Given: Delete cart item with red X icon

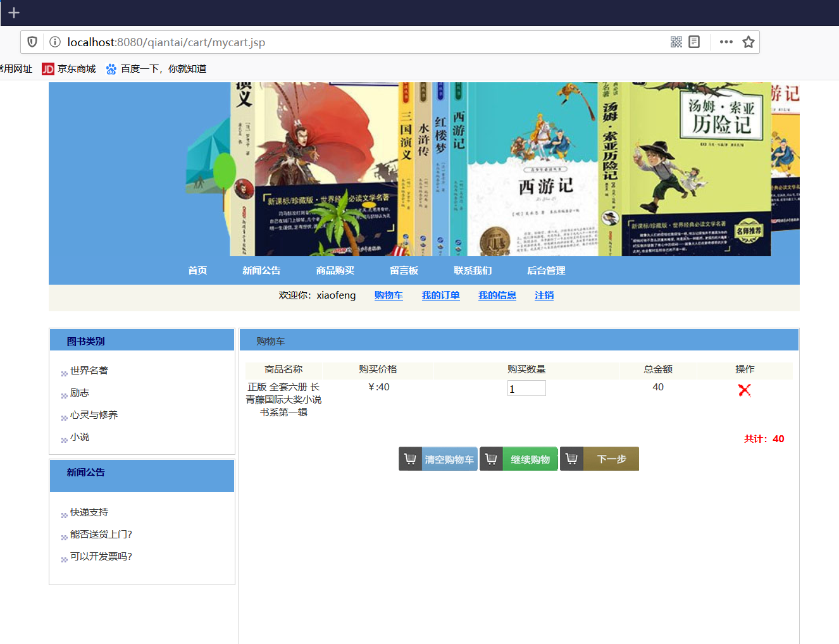Looking at the screenshot, I should coord(745,390).
